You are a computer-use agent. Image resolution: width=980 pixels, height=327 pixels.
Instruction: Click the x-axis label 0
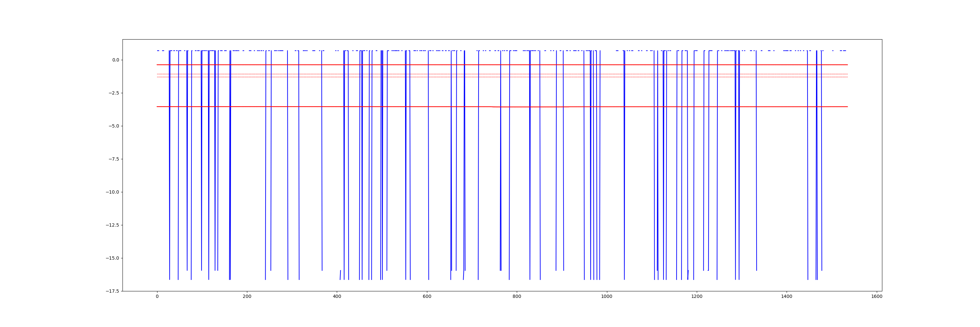[x=157, y=297]
